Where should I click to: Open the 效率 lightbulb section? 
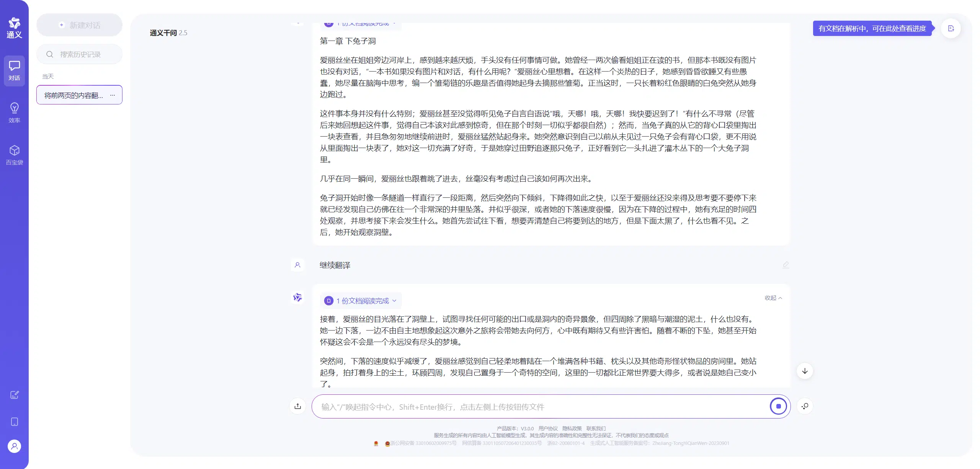[x=14, y=112]
